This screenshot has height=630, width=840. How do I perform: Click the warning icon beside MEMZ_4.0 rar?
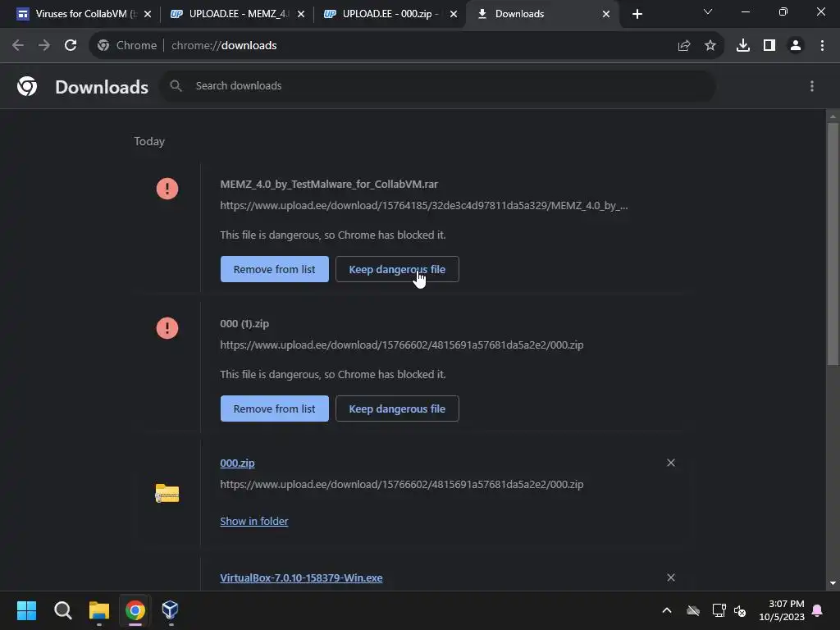[x=167, y=189]
